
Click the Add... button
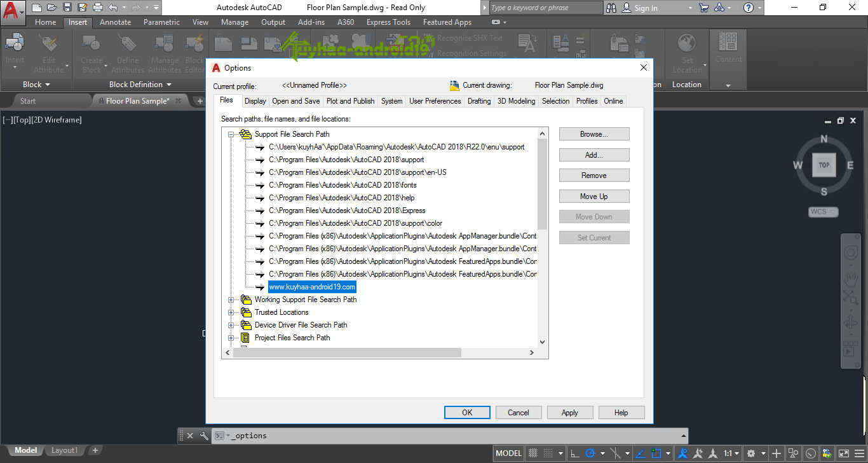tap(594, 155)
